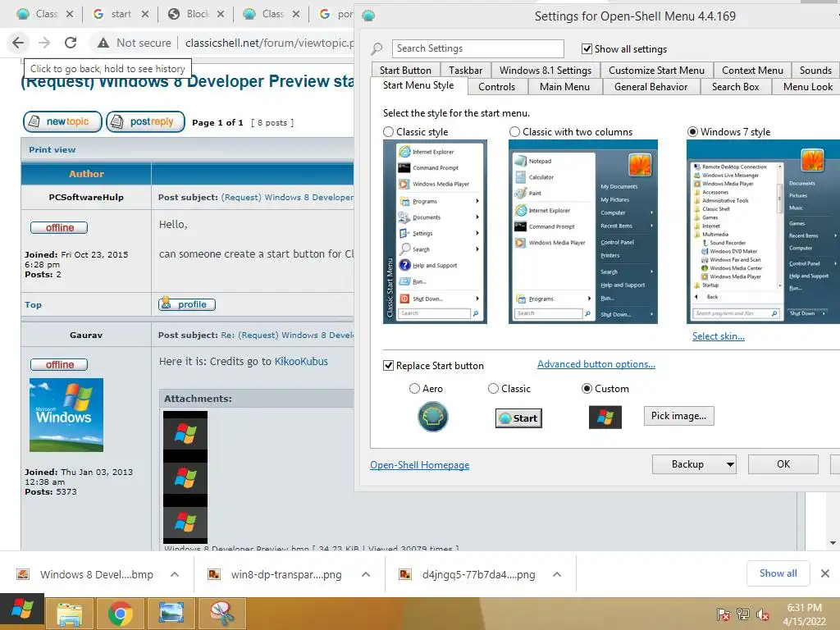
Task: Close the Block browser tab
Action: [221, 15]
